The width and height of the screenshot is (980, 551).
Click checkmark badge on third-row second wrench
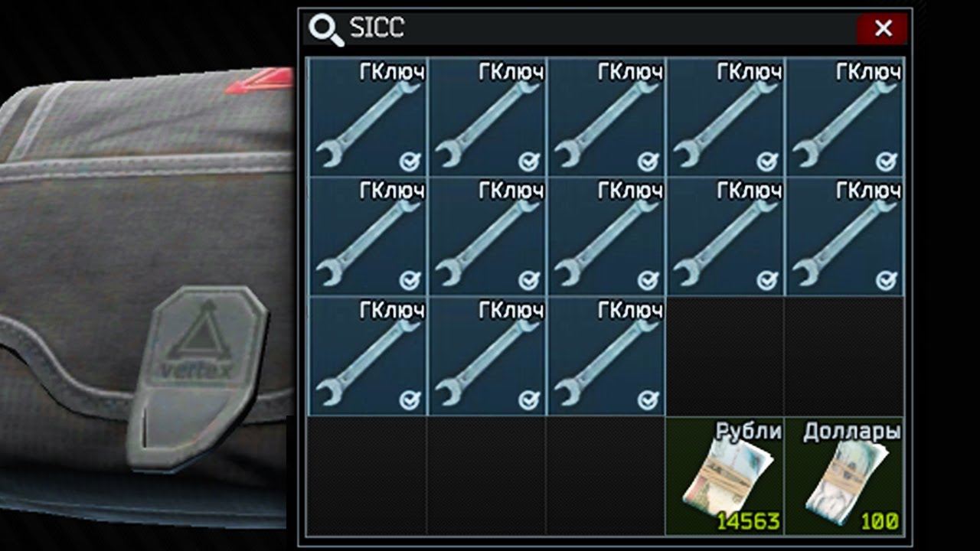[x=529, y=400]
